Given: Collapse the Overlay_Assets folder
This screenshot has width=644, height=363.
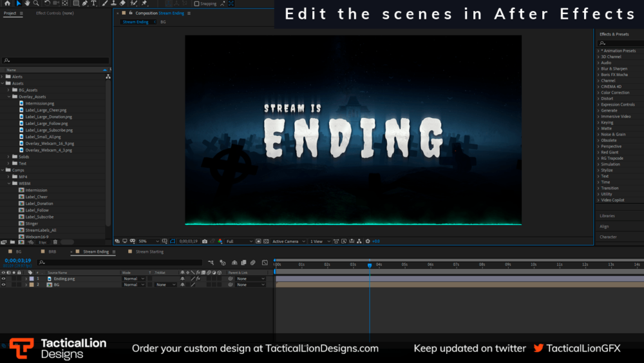Looking at the screenshot, I should coord(8,97).
